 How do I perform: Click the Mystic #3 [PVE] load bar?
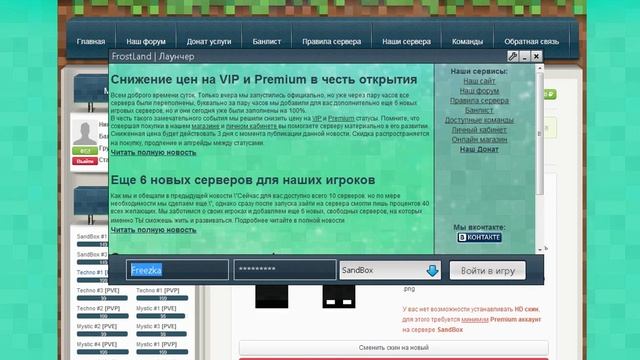[x=162, y=334]
